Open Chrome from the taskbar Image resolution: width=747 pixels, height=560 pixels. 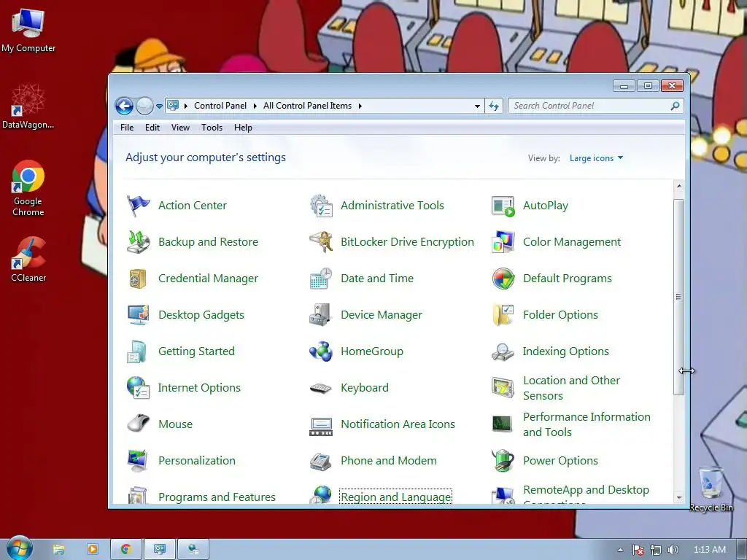click(125, 550)
